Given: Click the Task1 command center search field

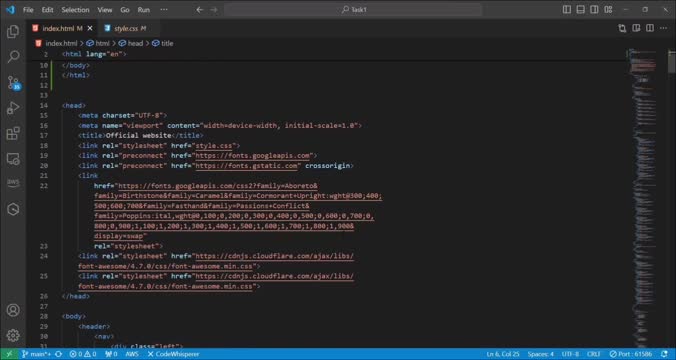Looking at the screenshot, I should [353, 9].
